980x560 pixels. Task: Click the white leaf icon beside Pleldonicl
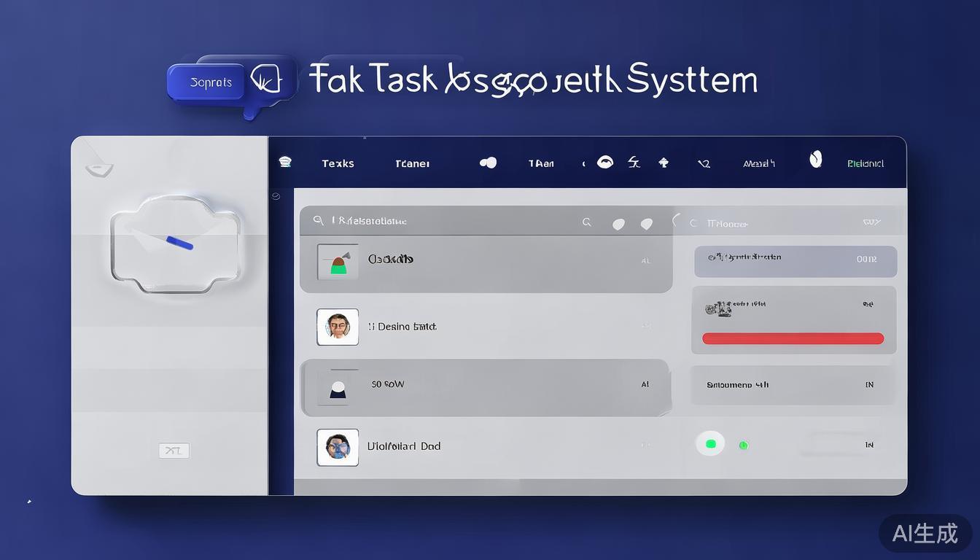[816, 159]
